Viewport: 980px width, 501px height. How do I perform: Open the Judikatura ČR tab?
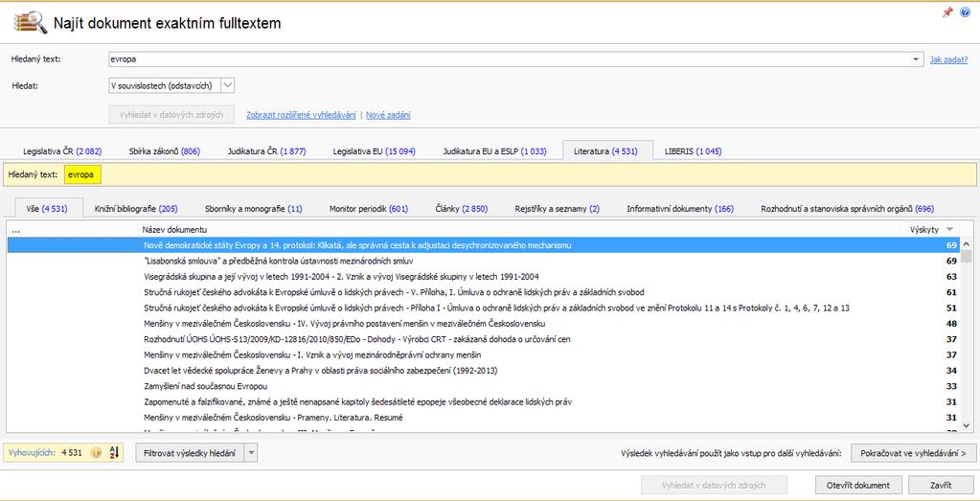pyautogui.click(x=267, y=151)
